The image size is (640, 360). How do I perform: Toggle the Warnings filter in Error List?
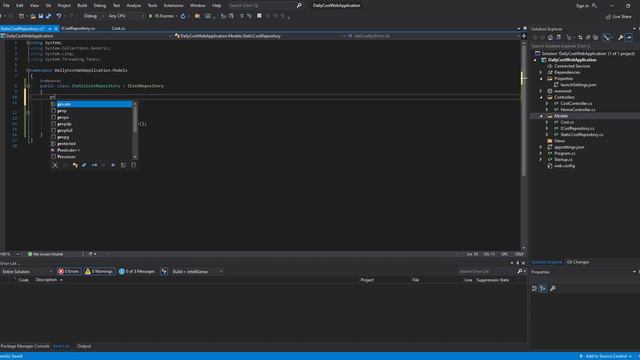point(99,271)
